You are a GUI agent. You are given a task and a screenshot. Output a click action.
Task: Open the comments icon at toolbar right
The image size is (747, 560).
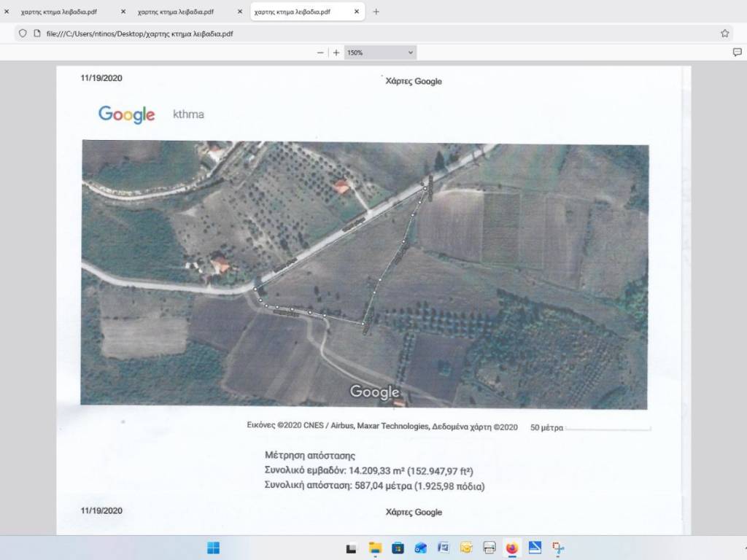[737, 52]
